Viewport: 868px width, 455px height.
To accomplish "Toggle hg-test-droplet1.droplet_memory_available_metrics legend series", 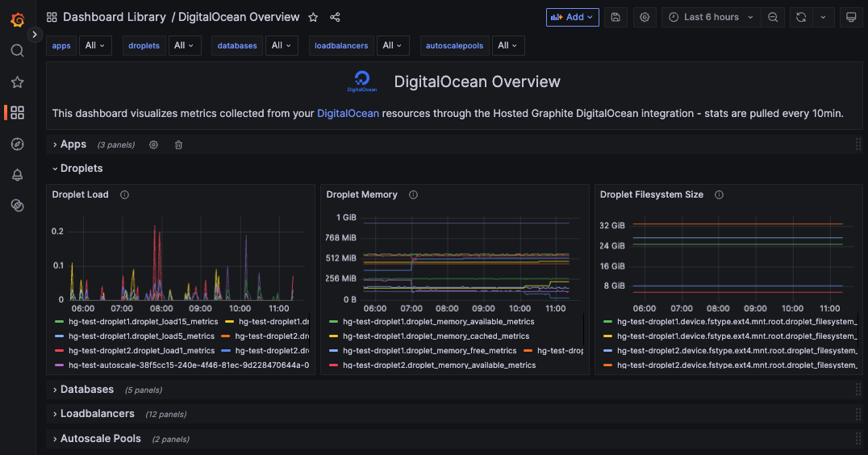I will click(x=438, y=322).
